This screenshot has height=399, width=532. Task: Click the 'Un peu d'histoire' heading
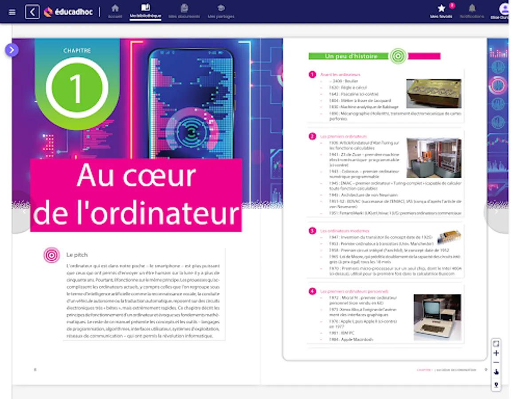coord(351,56)
